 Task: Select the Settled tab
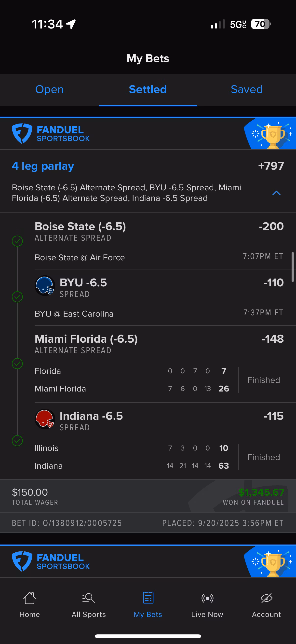click(148, 89)
